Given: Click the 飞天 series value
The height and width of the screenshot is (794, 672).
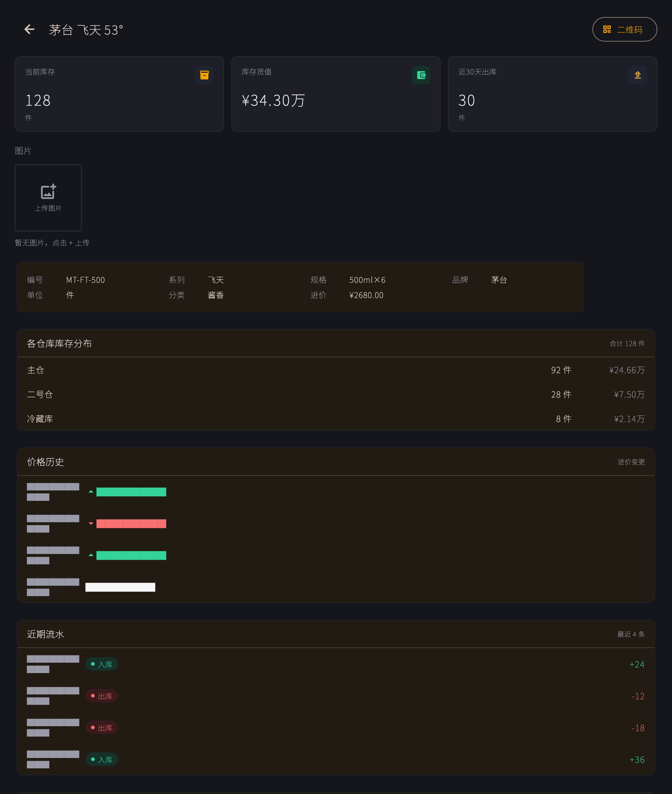Looking at the screenshot, I should pyautogui.click(x=216, y=280).
